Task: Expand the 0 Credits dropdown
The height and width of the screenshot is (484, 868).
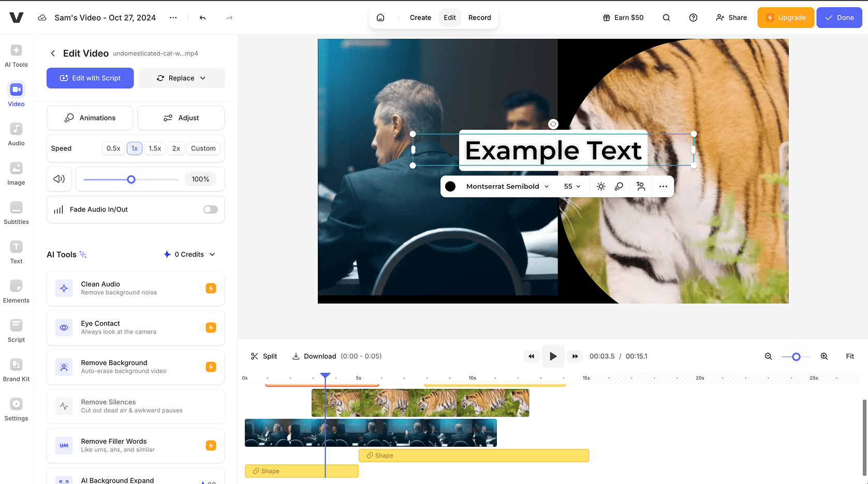Action: pyautogui.click(x=189, y=254)
